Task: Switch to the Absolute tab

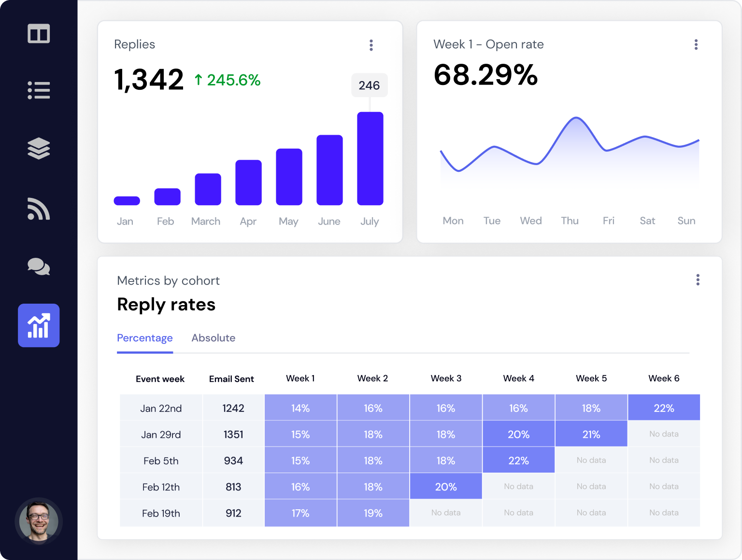Action: (213, 338)
